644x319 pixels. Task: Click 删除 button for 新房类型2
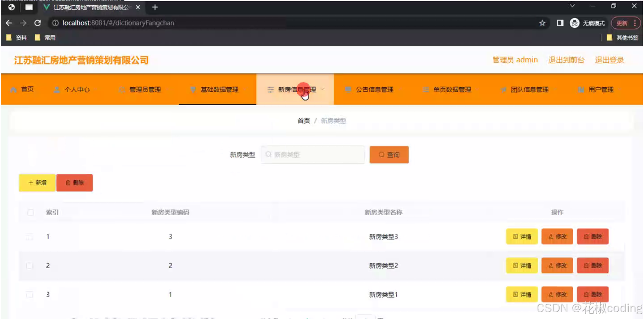tap(593, 266)
